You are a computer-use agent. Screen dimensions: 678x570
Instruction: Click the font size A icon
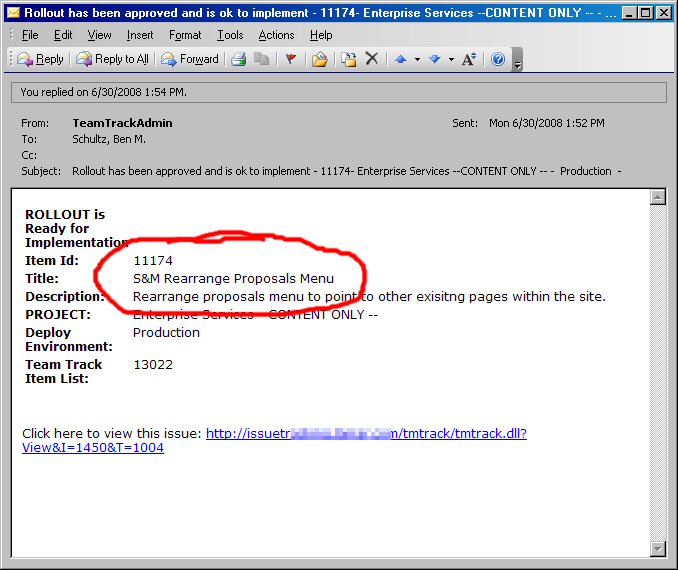tap(468, 60)
